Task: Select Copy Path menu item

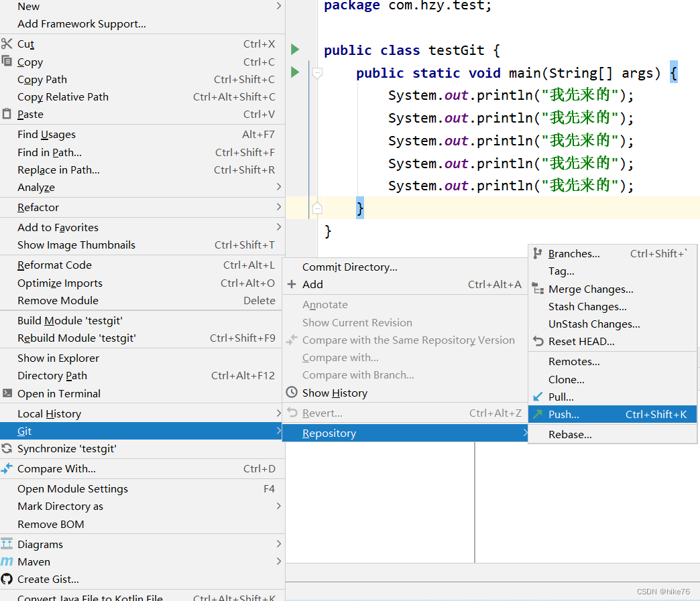Action: [x=142, y=80]
